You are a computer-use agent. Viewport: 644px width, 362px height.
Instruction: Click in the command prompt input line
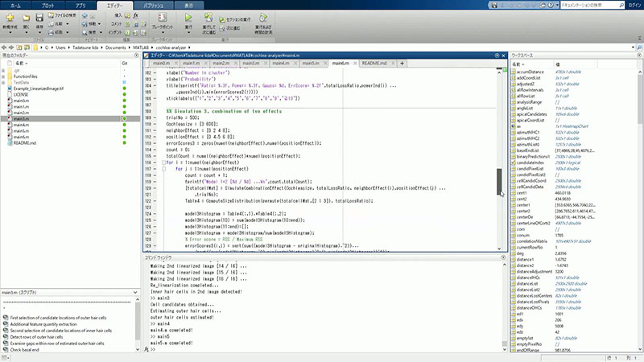[327, 349]
